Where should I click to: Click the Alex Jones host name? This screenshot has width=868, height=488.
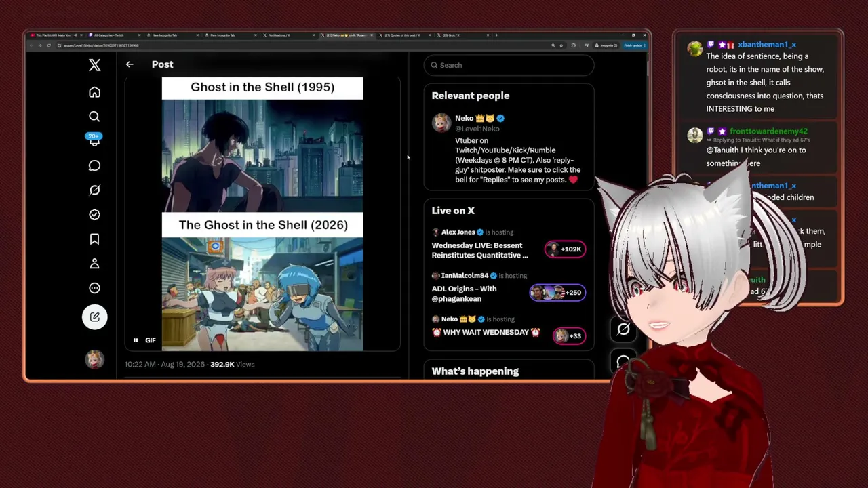pyautogui.click(x=458, y=232)
